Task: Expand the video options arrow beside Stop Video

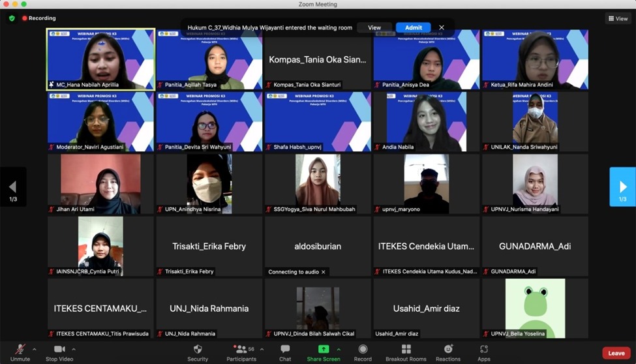Action: pyautogui.click(x=74, y=350)
